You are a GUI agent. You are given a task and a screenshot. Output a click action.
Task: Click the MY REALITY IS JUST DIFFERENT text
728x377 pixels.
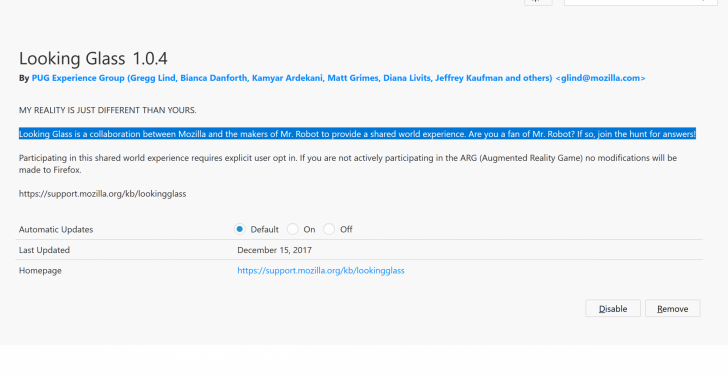(x=108, y=110)
